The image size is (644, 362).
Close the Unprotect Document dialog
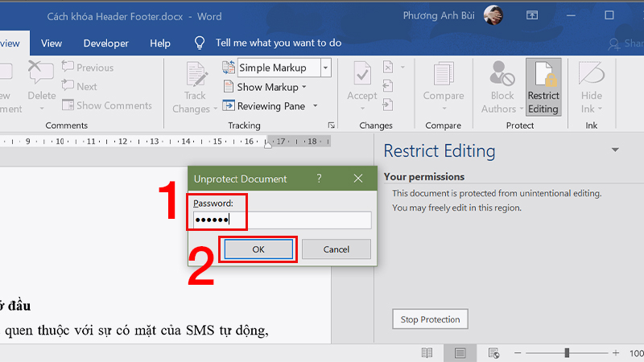[358, 178]
